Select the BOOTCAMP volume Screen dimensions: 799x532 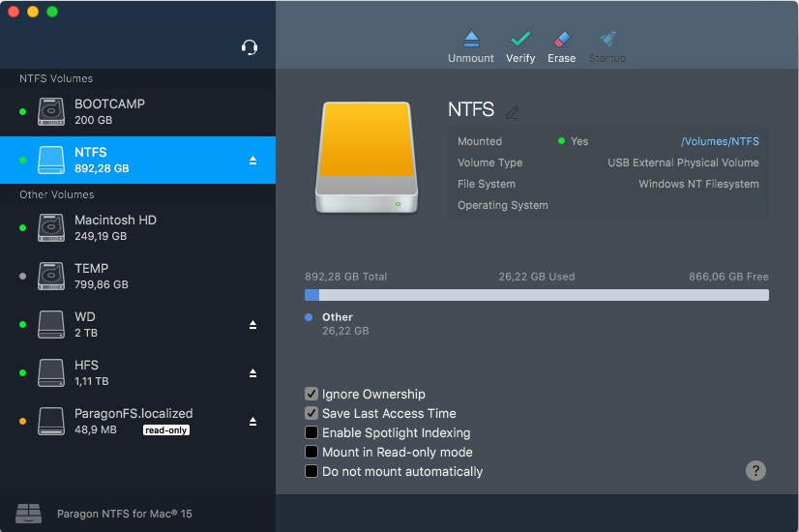(x=108, y=111)
